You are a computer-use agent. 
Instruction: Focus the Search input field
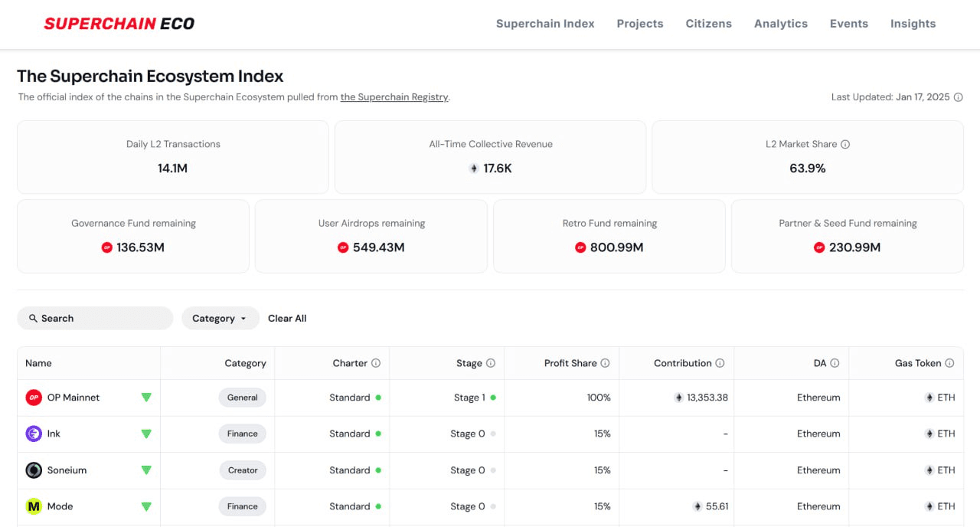pos(95,319)
